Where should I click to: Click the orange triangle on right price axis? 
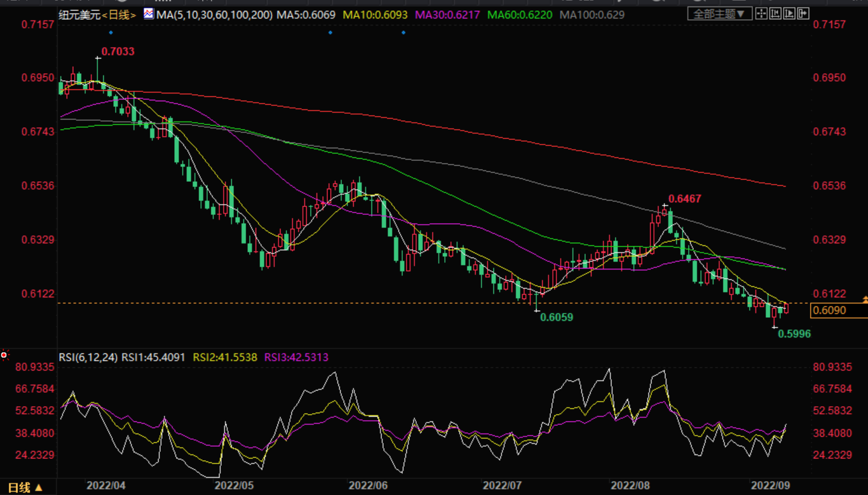(x=865, y=299)
